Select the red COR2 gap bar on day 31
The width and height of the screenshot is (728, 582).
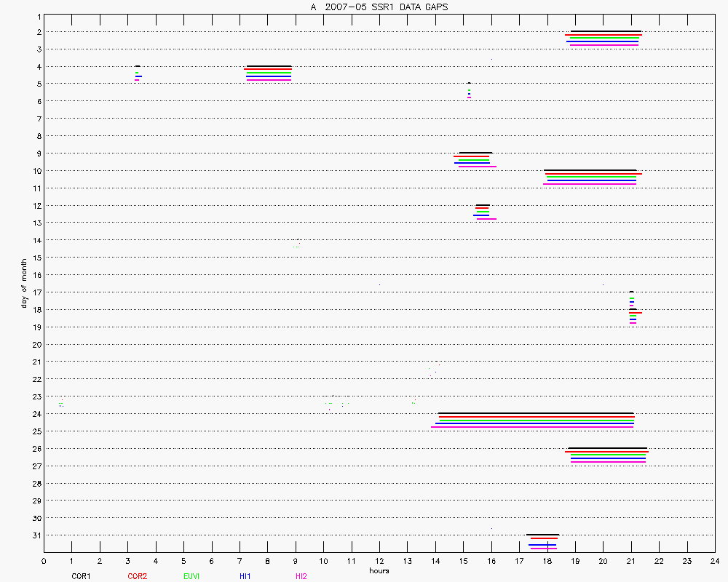[544, 539]
